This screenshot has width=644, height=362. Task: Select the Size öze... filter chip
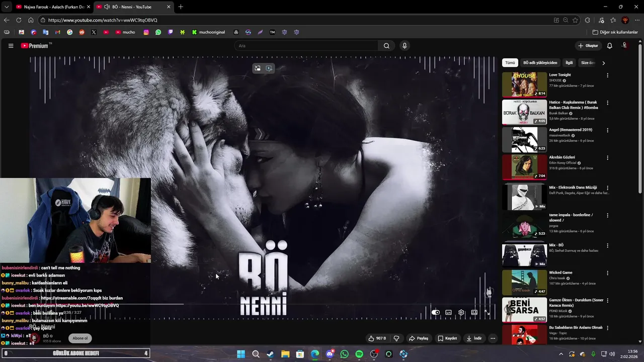coord(588,63)
